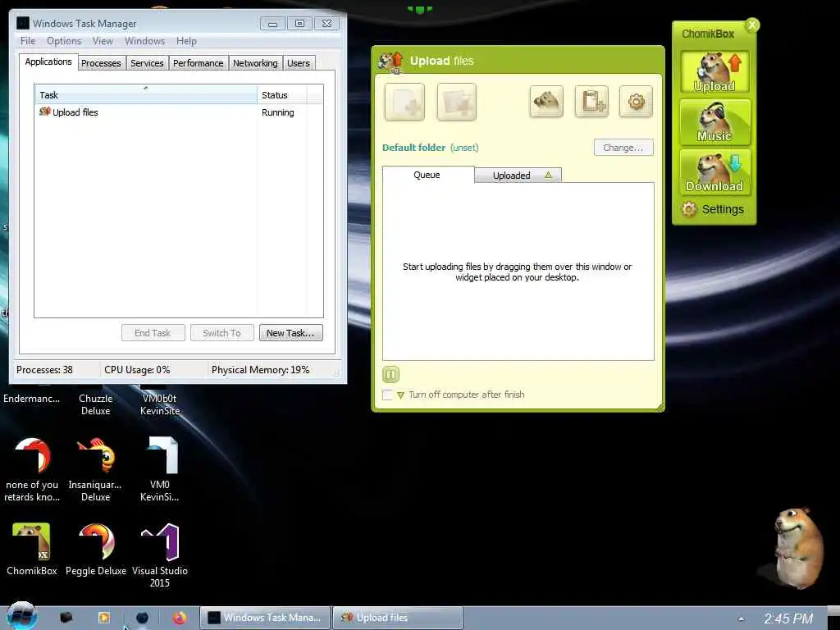Open the Help menu in Task Manager
840x630 pixels.
(x=186, y=41)
